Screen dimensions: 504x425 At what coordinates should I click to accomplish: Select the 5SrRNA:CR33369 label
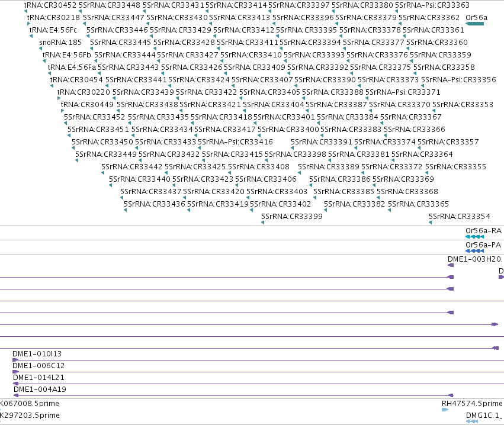coord(403,179)
